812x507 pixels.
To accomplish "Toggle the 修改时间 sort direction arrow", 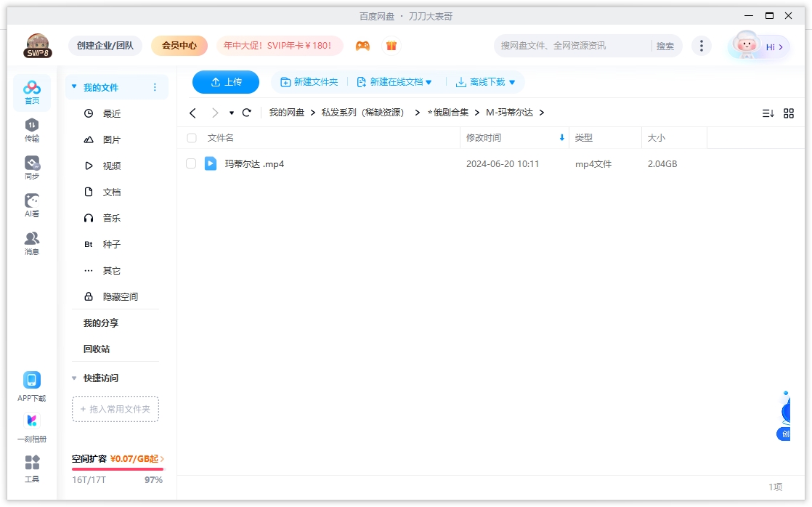I will pos(560,137).
